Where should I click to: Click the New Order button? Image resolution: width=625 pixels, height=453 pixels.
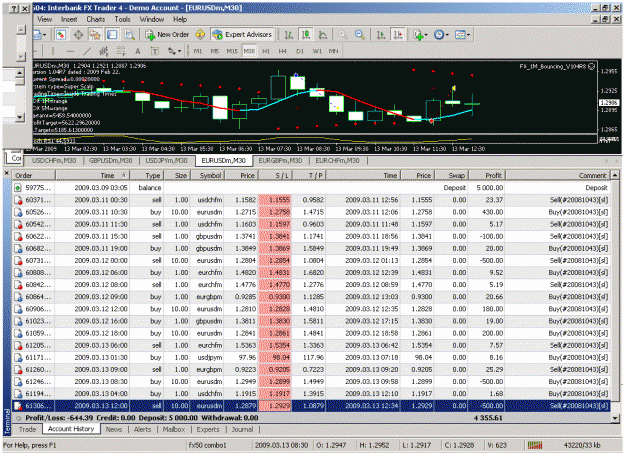point(167,35)
